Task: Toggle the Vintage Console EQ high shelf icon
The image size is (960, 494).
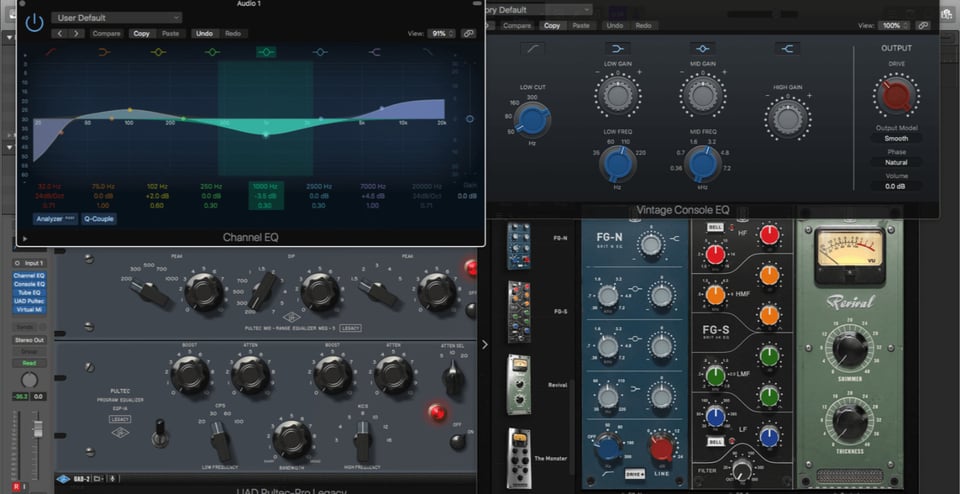Action: click(787, 47)
